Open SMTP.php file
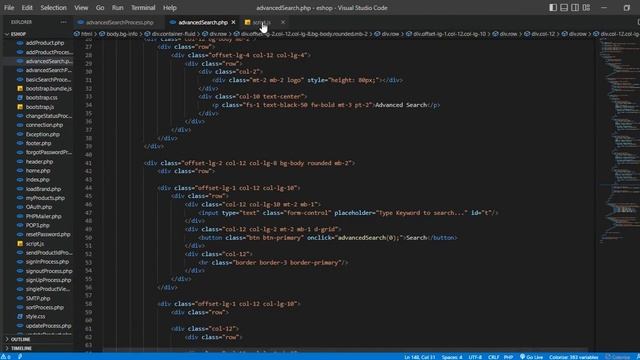Screen dimensions: 640x360 pos(38,298)
